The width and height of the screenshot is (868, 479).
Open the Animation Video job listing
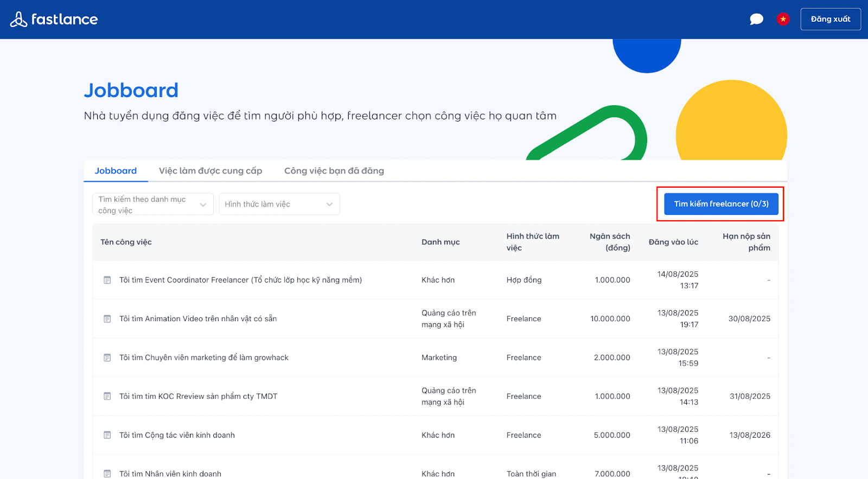(198, 319)
